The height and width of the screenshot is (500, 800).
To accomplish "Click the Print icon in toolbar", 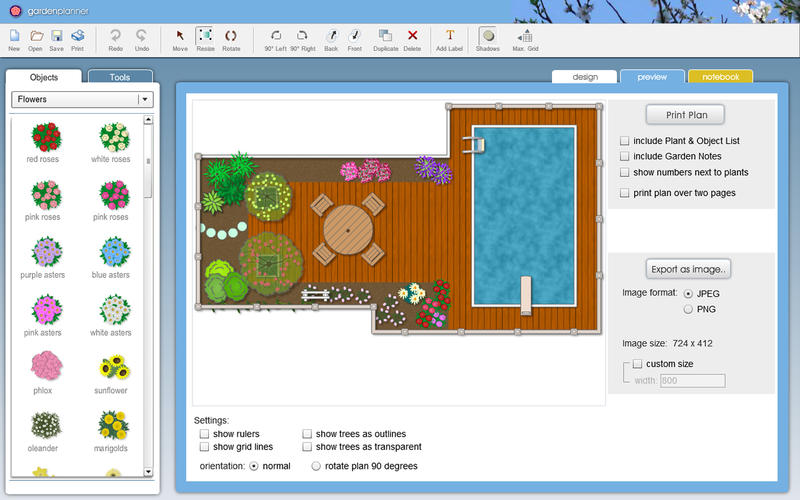I will tap(77, 36).
